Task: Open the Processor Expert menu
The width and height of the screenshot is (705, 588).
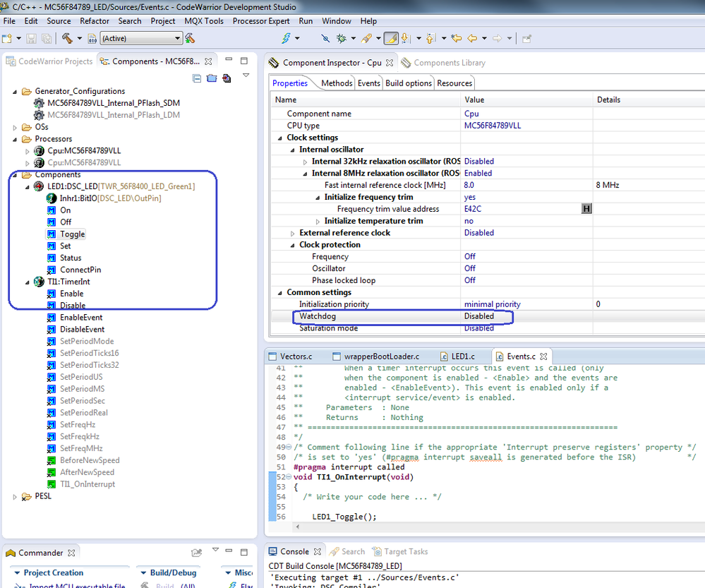Action: click(260, 21)
